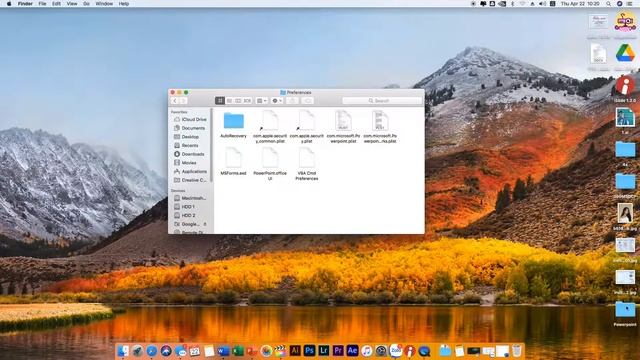The width and height of the screenshot is (640, 360).
Task: Open the Go menu
Action: 86,4
